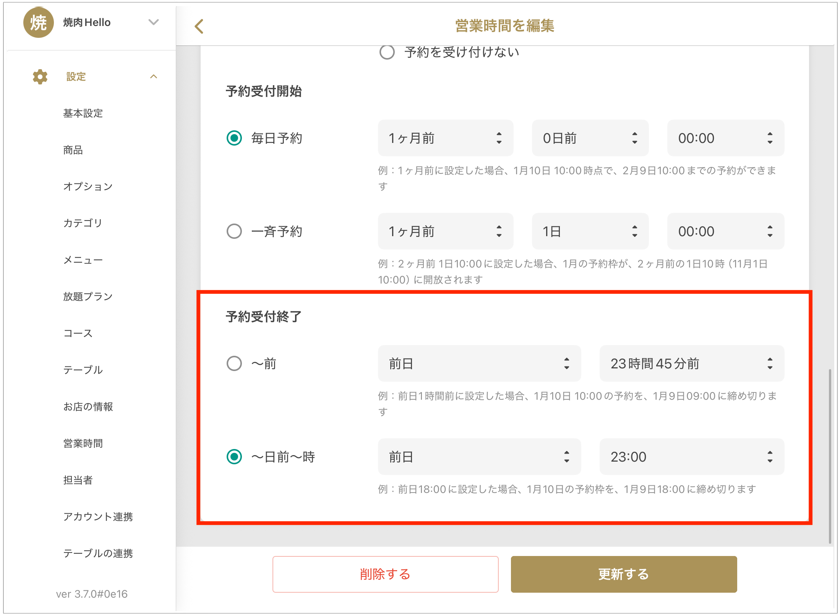Expand the 焼肉Hello store switcher chevron

tap(154, 23)
